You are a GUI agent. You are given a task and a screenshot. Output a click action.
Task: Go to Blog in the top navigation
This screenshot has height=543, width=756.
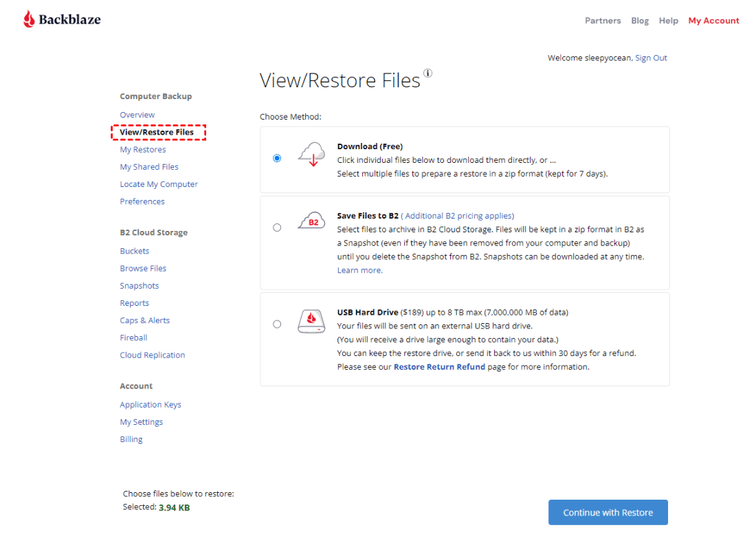pyautogui.click(x=640, y=21)
